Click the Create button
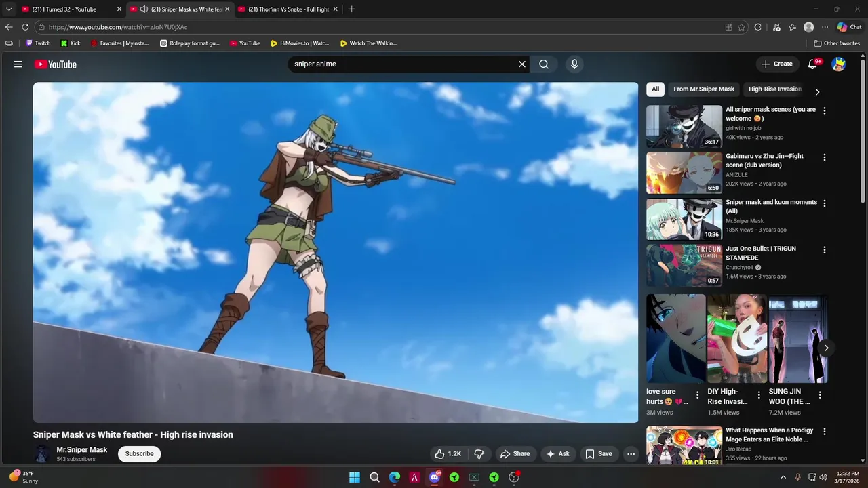 (777, 64)
